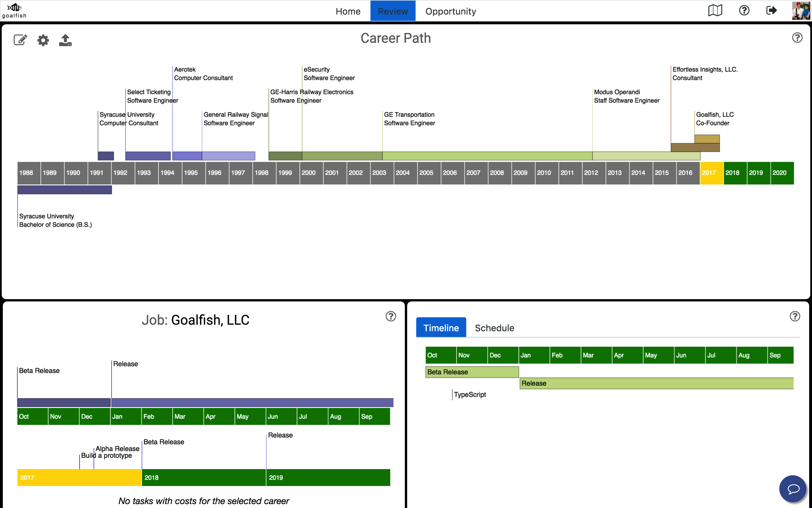Select year 2020 on career timeline
Screen dimensions: 812x508
[782, 173]
